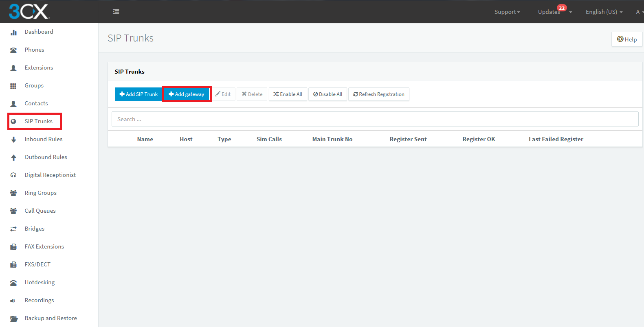Sort by the Name column header

tap(145, 139)
